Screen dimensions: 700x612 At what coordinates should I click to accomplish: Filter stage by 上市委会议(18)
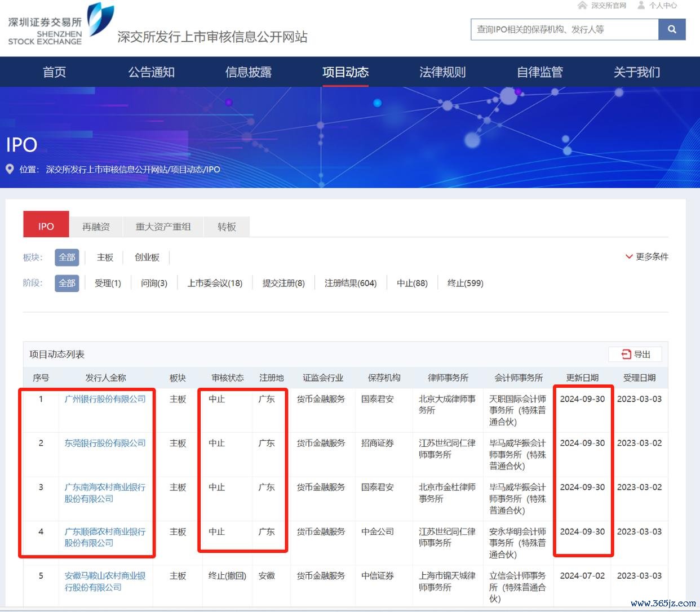click(215, 283)
